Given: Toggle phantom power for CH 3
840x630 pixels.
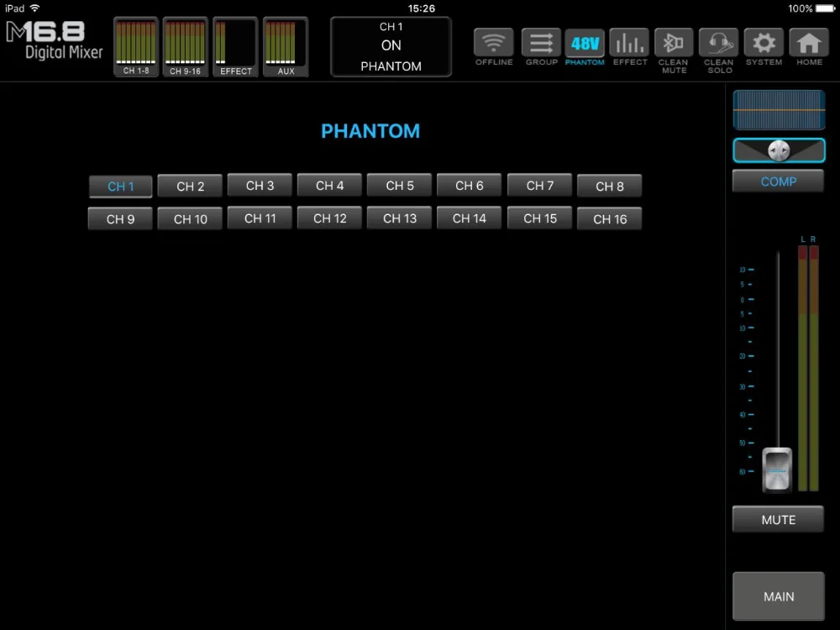Looking at the screenshot, I should coord(260,186).
